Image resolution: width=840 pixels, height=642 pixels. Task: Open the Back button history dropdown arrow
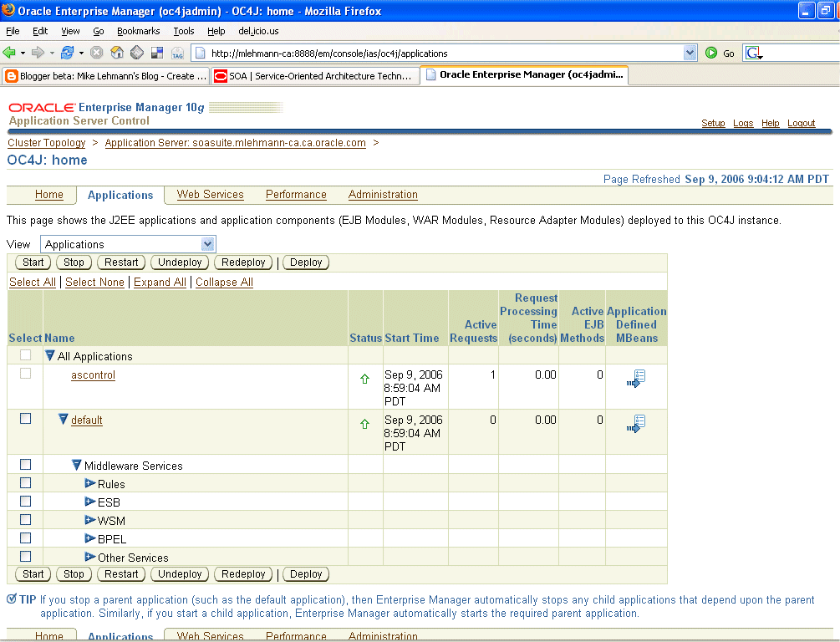point(23,53)
